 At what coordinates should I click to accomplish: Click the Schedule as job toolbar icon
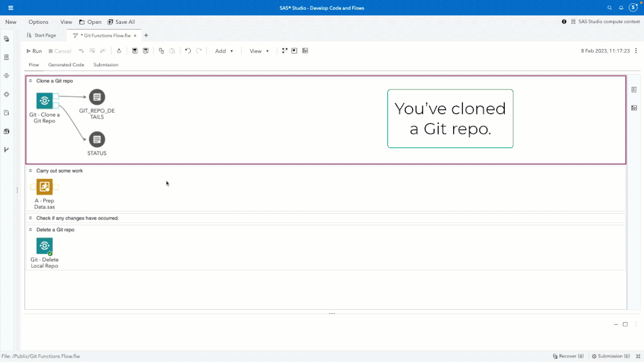click(x=119, y=51)
